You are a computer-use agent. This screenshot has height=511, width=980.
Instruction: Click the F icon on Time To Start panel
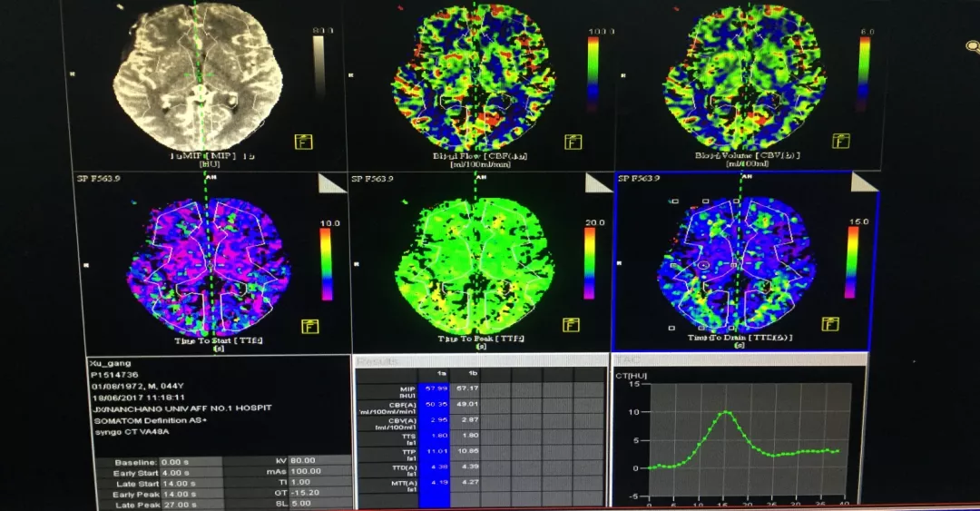[310, 326]
